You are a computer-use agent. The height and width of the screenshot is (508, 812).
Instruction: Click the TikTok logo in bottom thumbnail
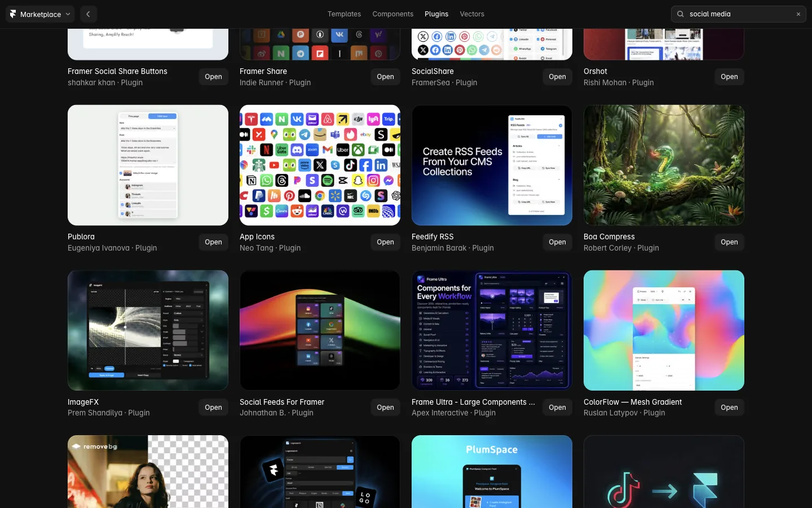[x=624, y=490]
